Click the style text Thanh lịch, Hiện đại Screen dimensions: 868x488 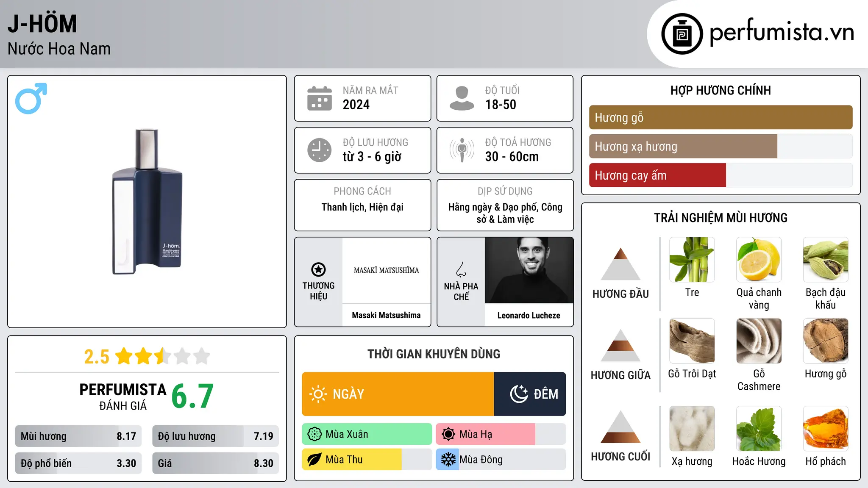tap(362, 207)
